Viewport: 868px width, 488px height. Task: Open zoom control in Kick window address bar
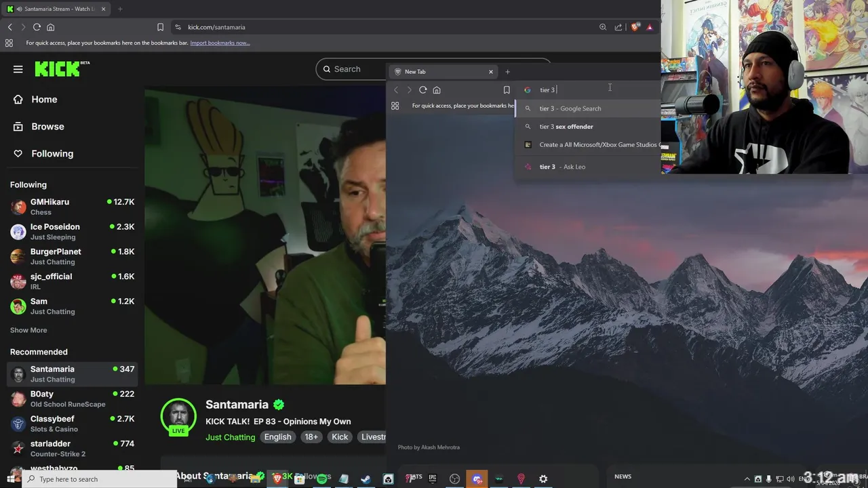[603, 27]
